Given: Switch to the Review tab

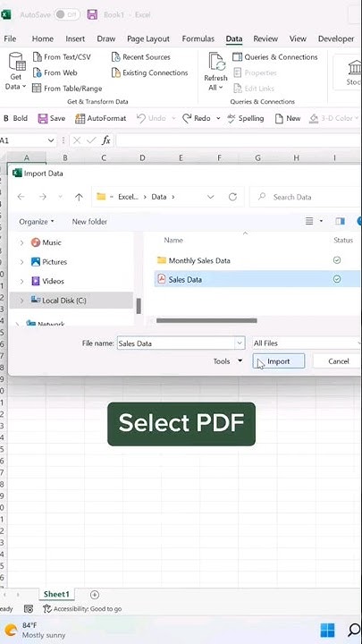Looking at the screenshot, I should click(x=265, y=38).
